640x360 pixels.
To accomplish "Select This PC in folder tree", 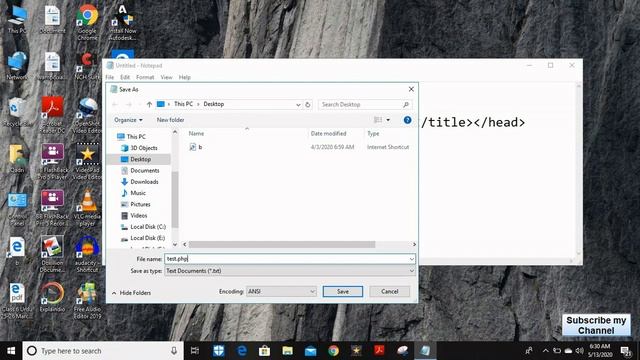I will click(x=136, y=137).
